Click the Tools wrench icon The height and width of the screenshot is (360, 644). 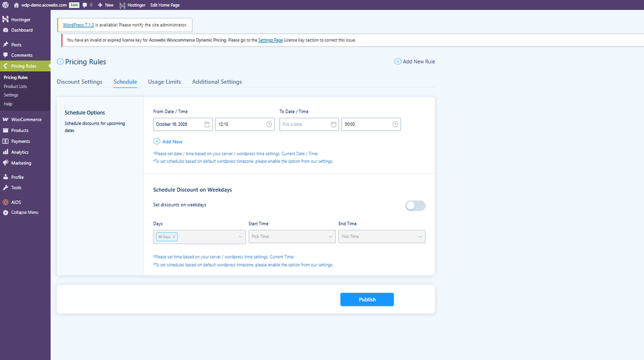click(x=5, y=188)
